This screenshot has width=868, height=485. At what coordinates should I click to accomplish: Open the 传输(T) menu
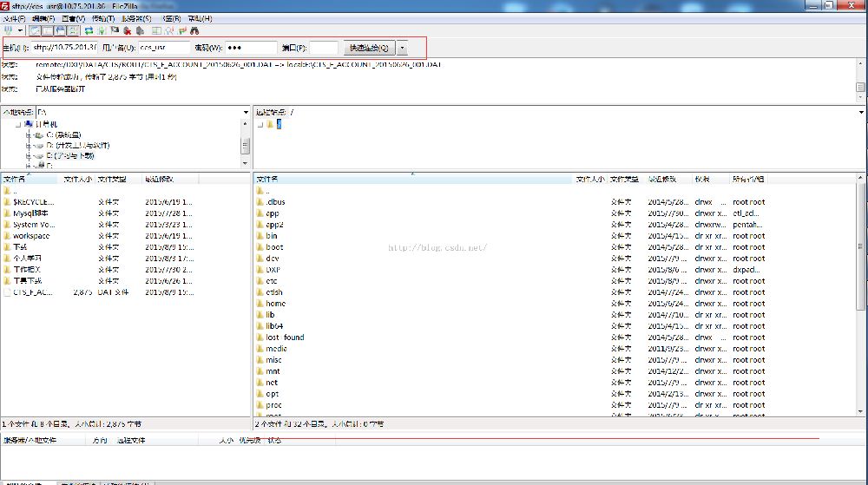click(103, 18)
